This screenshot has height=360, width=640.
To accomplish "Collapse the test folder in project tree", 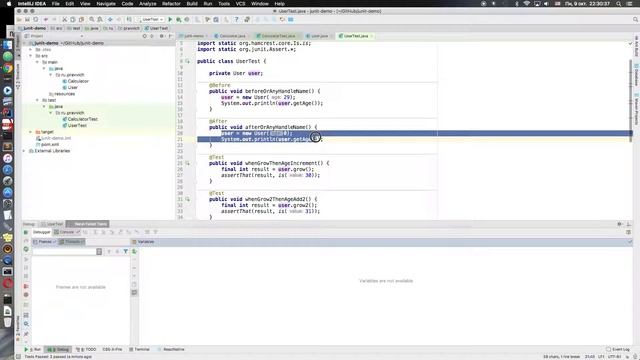I will (38, 100).
